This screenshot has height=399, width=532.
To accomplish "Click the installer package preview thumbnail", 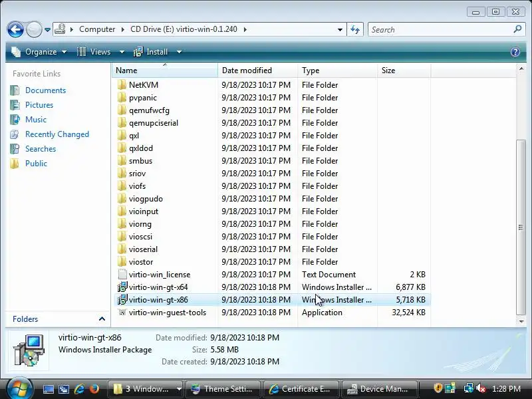I will pyautogui.click(x=29, y=350).
